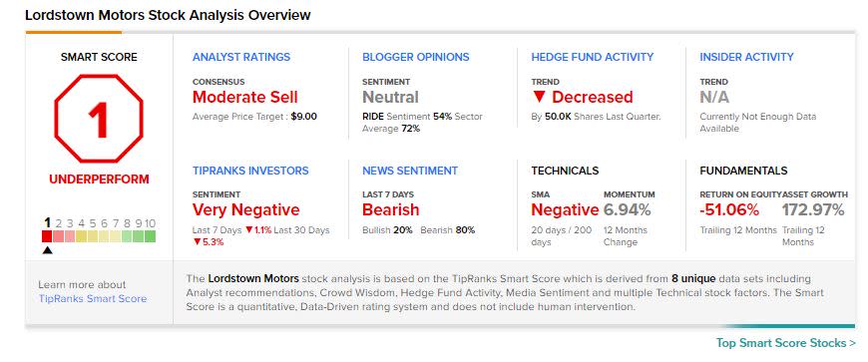Follow the TipRanks Smart Score link
The width and height of the screenshot is (868, 362).
(93, 299)
